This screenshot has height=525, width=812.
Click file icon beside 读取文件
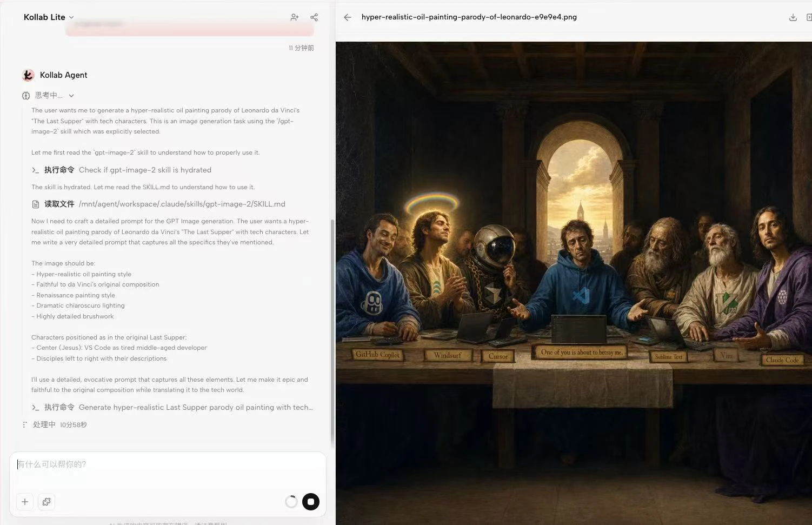36,204
